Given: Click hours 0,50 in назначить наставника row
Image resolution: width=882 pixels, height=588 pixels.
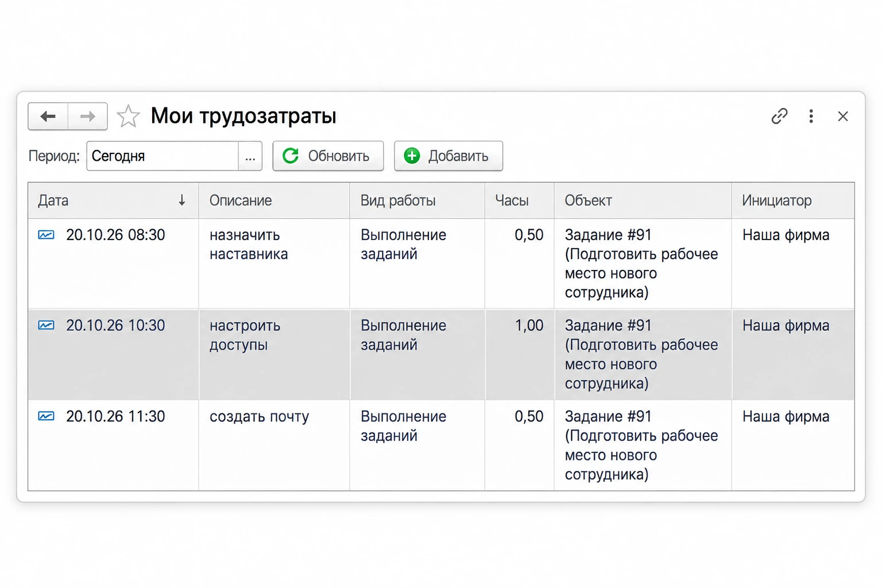Looking at the screenshot, I should pos(529,235).
